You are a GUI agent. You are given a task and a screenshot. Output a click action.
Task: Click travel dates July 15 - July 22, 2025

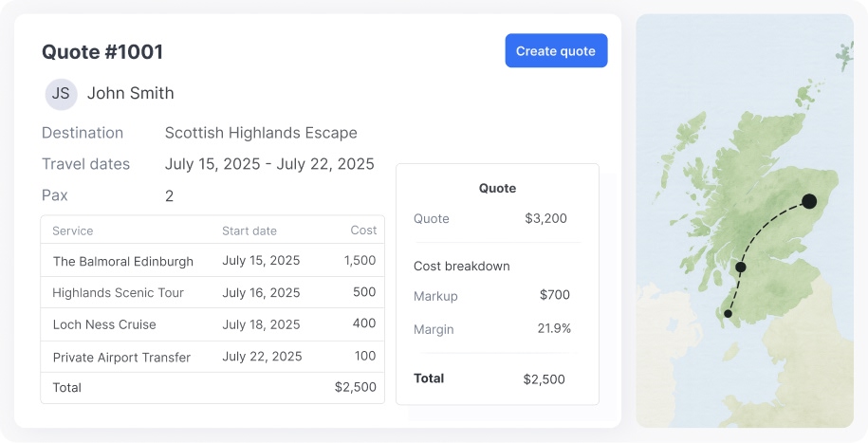(x=269, y=164)
